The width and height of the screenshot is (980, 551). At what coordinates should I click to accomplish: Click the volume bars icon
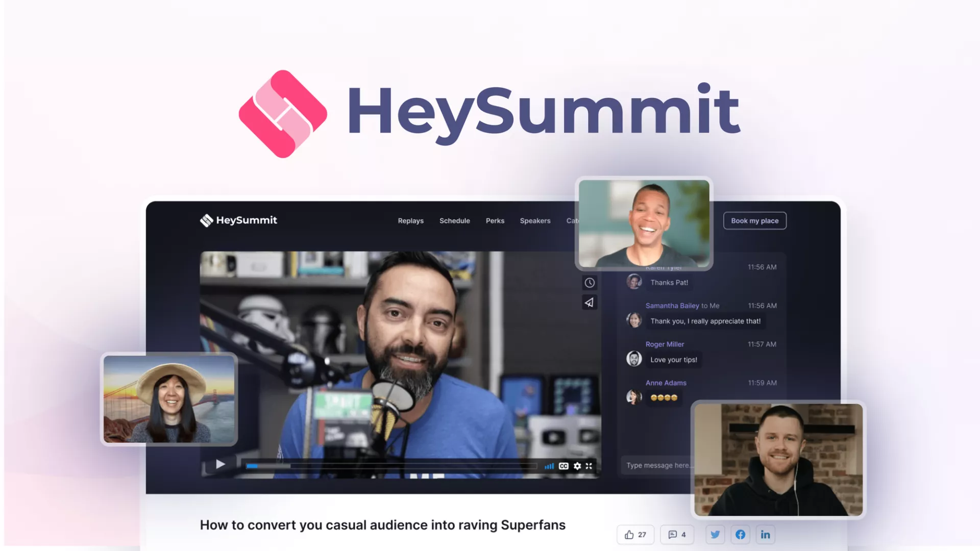[549, 466]
